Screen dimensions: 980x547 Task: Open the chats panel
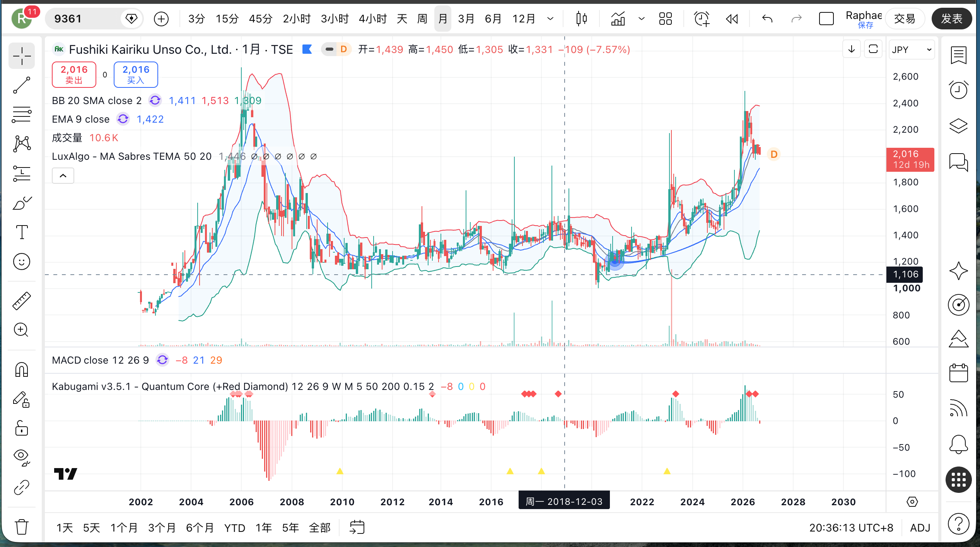pos(959,162)
